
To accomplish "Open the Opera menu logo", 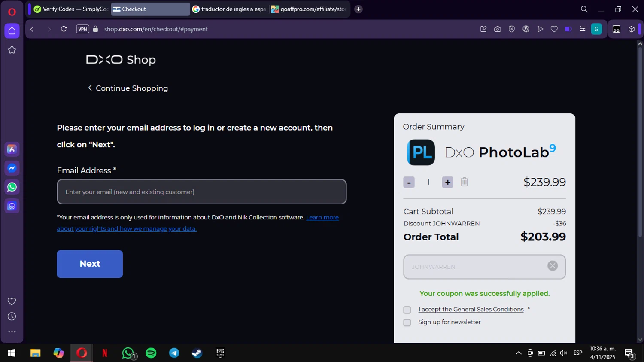I will click(x=12, y=12).
